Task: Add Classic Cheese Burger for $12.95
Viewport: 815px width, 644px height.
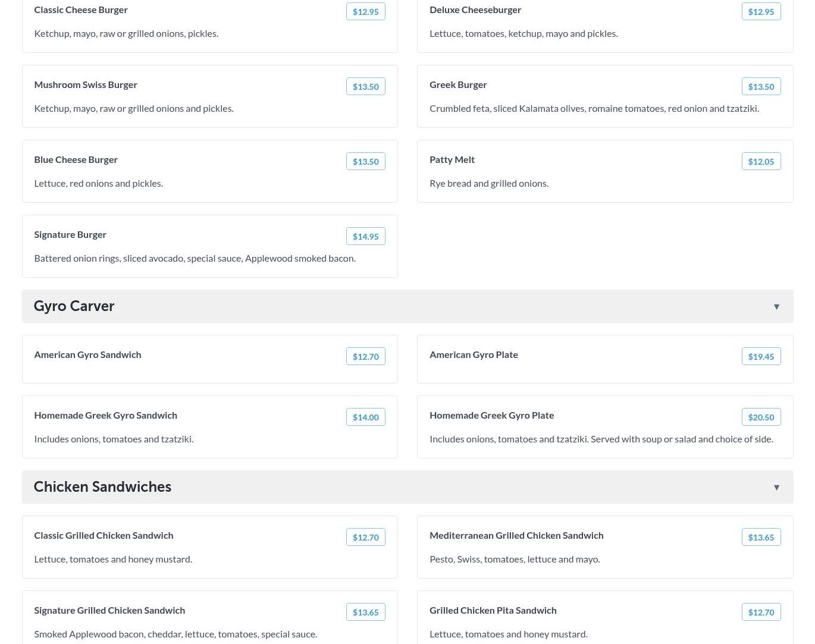Action: [365, 11]
